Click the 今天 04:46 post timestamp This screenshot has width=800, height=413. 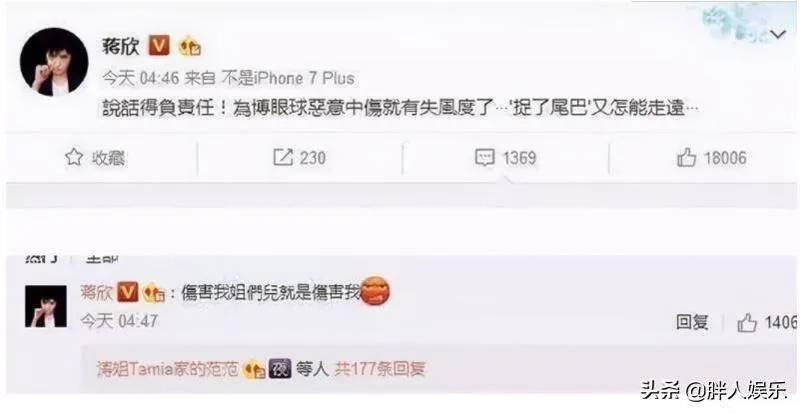click(x=141, y=78)
